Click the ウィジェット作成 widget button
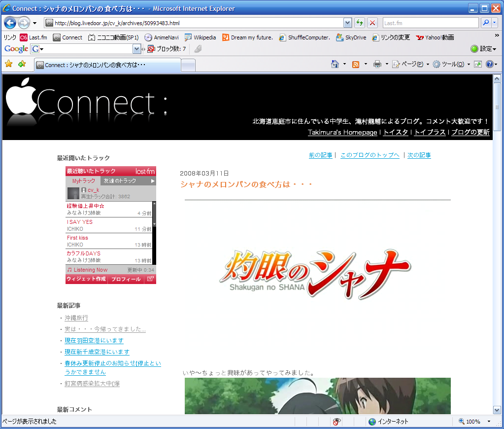Screen dimensions: 504x429 pyautogui.click(x=86, y=279)
